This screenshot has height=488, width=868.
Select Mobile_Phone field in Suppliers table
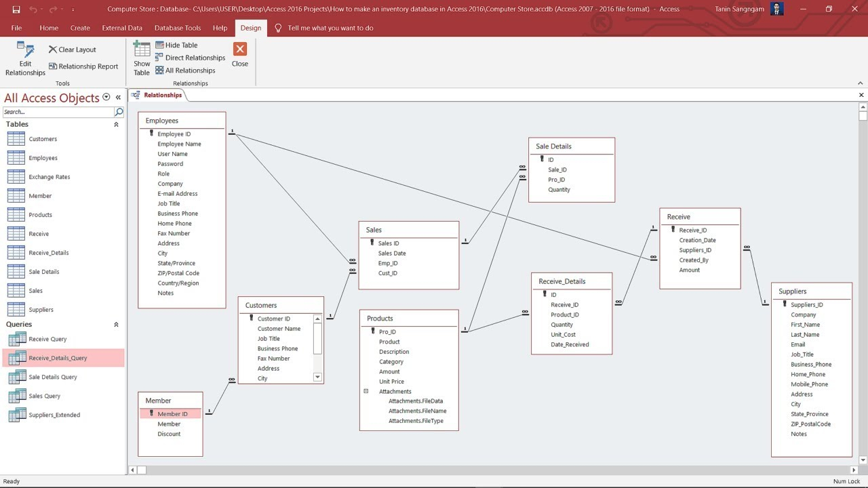coord(809,384)
